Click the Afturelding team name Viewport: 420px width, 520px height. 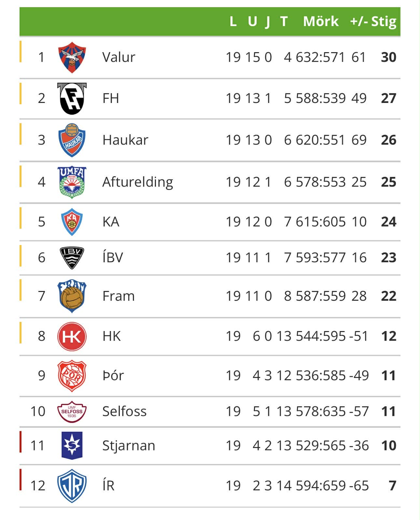tap(137, 182)
